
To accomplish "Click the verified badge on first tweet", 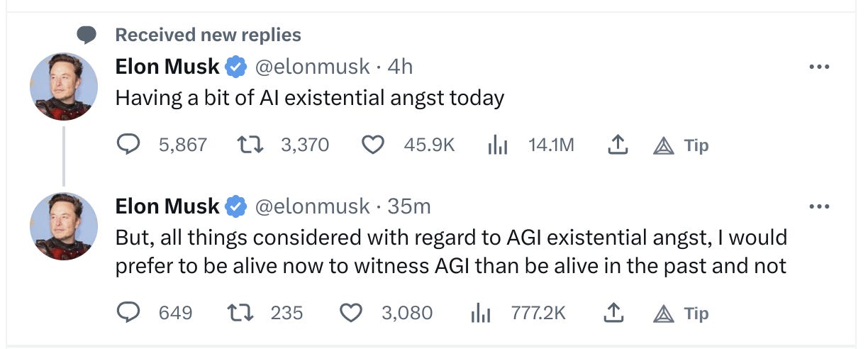I will [236, 67].
